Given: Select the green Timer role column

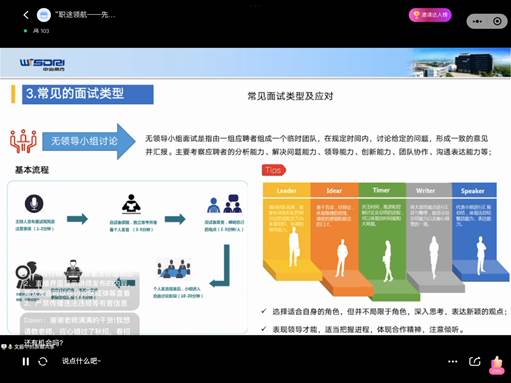Looking at the screenshot, I should (382, 237).
